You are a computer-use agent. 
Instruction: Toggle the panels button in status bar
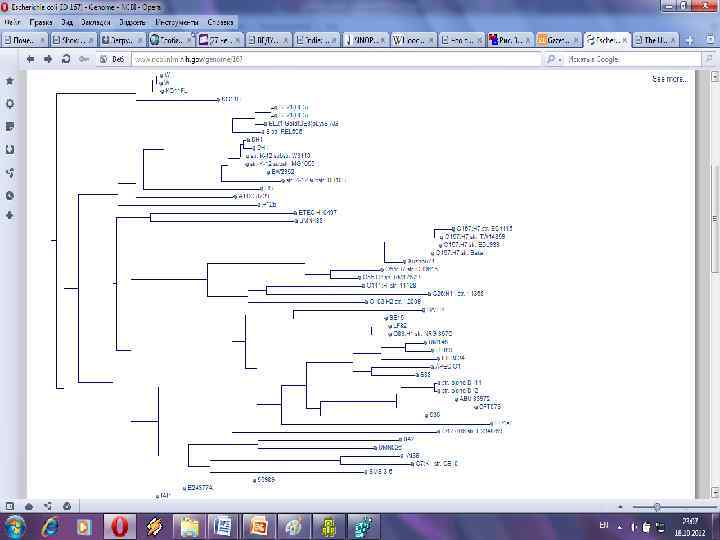(x=10, y=506)
